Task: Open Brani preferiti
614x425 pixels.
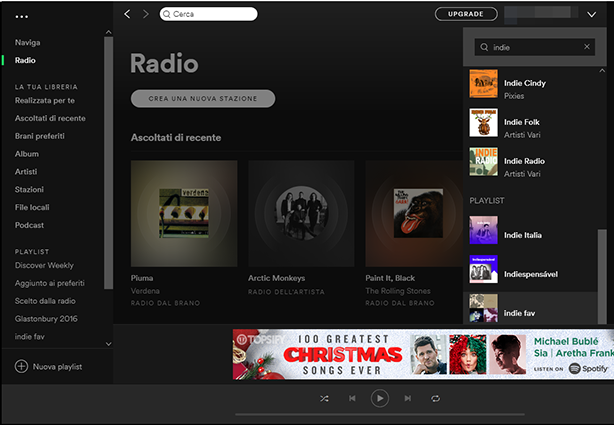Action: pyautogui.click(x=40, y=136)
